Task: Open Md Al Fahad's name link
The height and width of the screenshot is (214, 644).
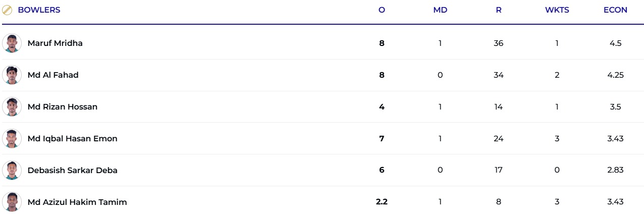Action: [53, 75]
